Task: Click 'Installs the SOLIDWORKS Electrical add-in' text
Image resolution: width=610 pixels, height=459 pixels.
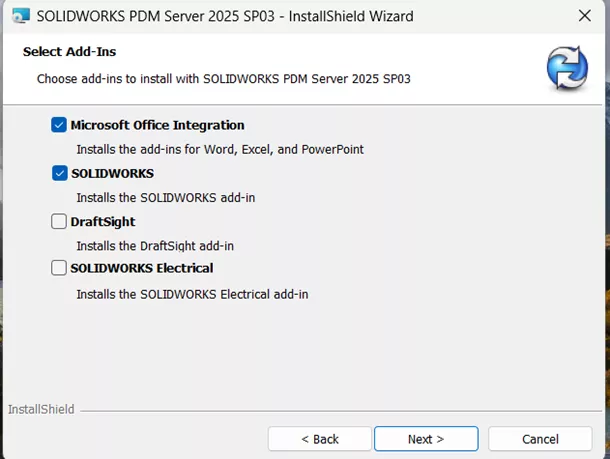Action: [192, 294]
